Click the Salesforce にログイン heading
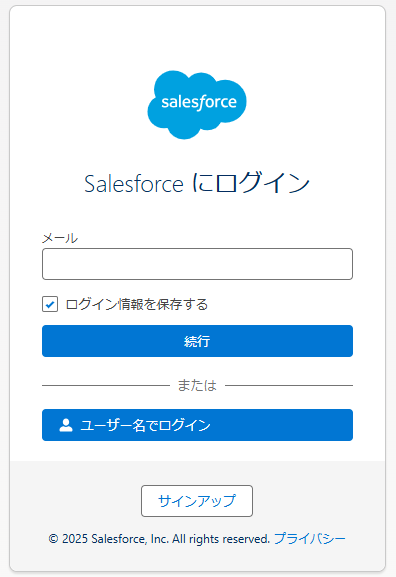Screen dimensions: 396x577 (x=197, y=183)
